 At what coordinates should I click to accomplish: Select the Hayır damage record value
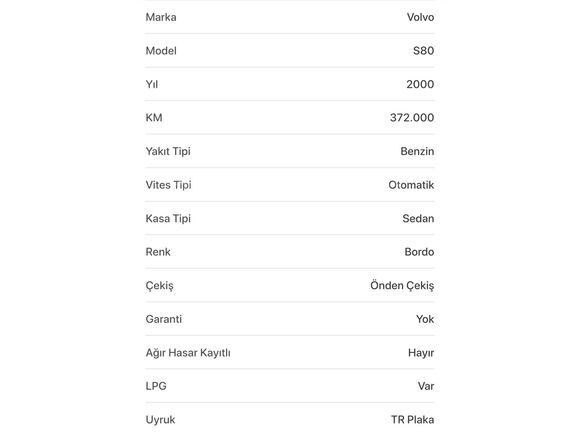click(421, 353)
